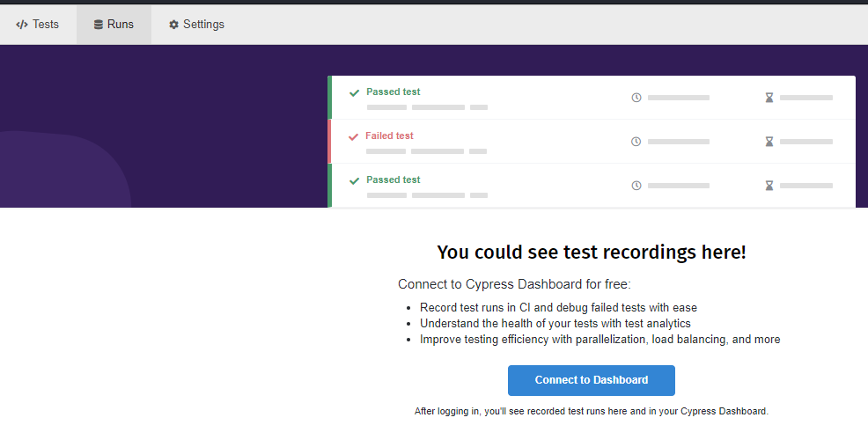Click the bullet about recording test runs in CI
Image resolution: width=868 pixels, height=425 pixels.
click(558, 308)
